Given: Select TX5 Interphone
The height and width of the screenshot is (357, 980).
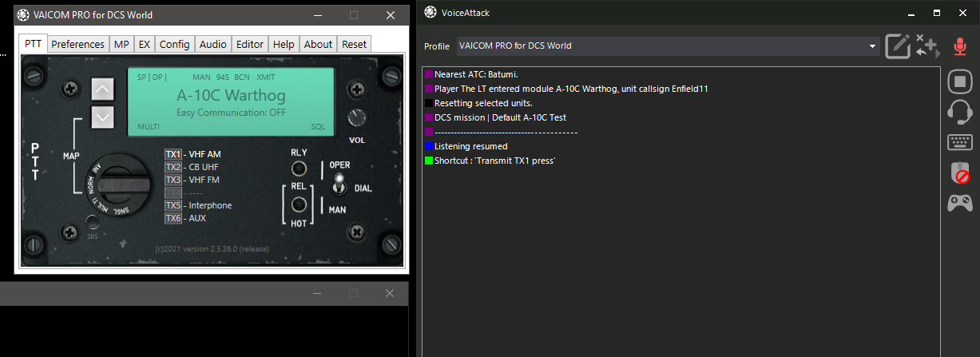Looking at the screenshot, I should (x=198, y=205).
